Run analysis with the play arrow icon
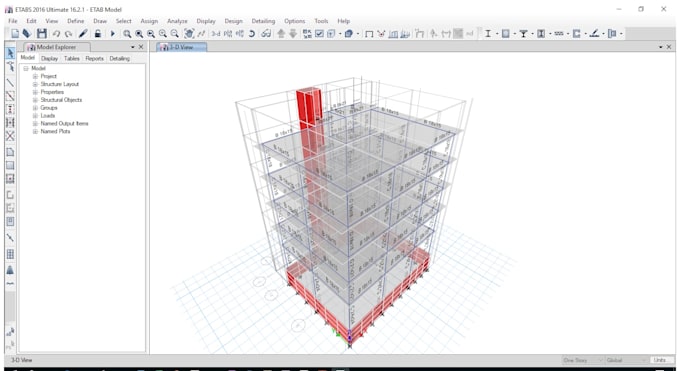The width and height of the screenshot is (680, 371). 112,33
